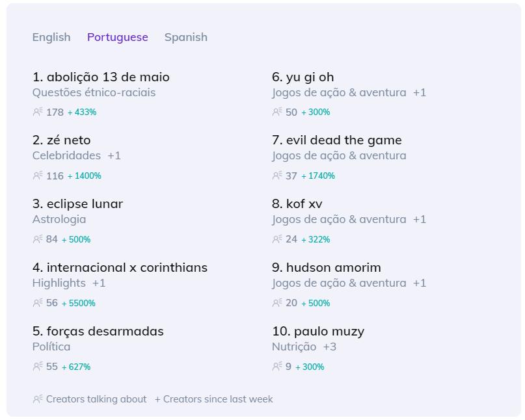Screen dimensions: 525x420
Task: Expand +1 next to Highlights
Action: pyautogui.click(x=99, y=283)
